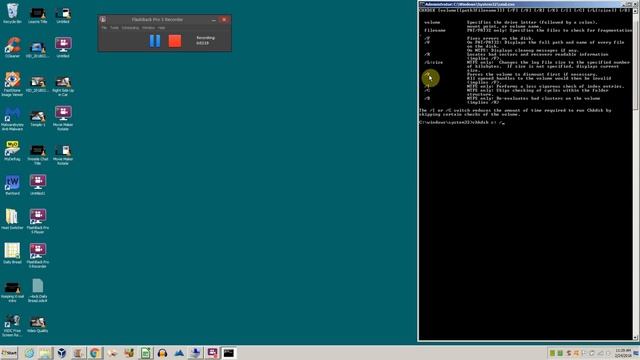The image size is (640, 360).
Task: Minimize the FlashBack Pro 5 Recorder window
Action: 213,20
